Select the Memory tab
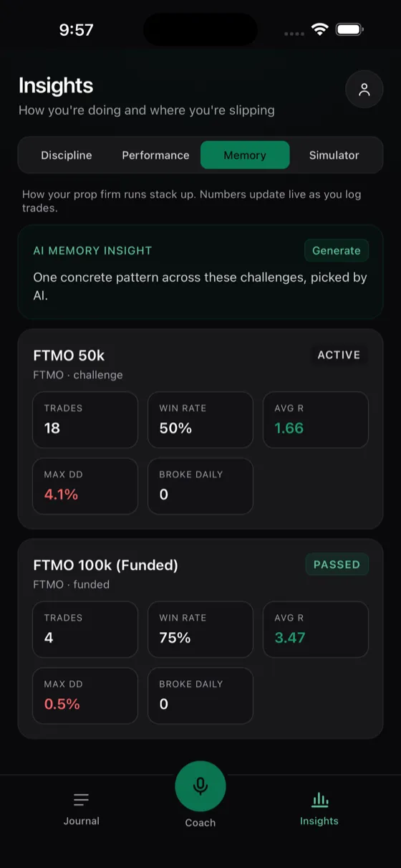 245,155
